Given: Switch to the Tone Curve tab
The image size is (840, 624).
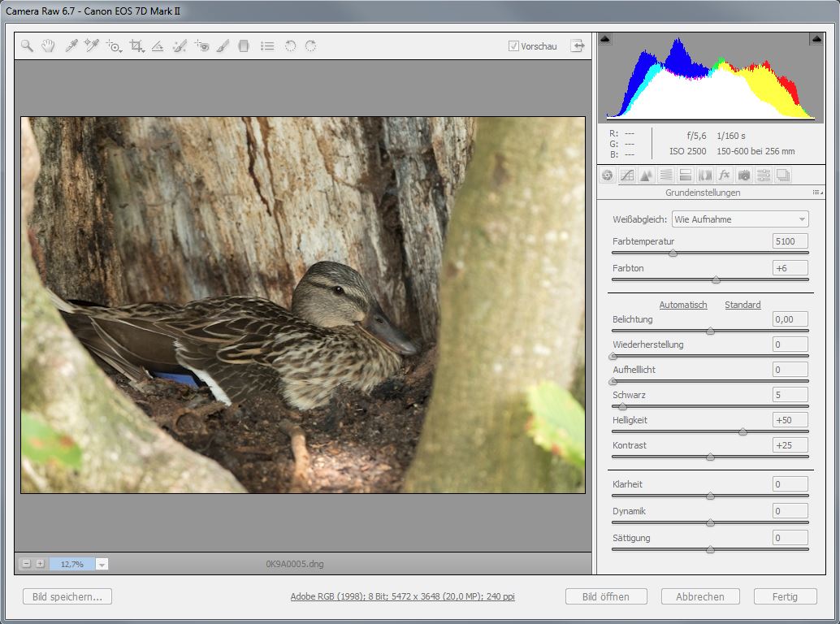Looking at the screenshot, I should pyautogui.click(x=626, y=175).
